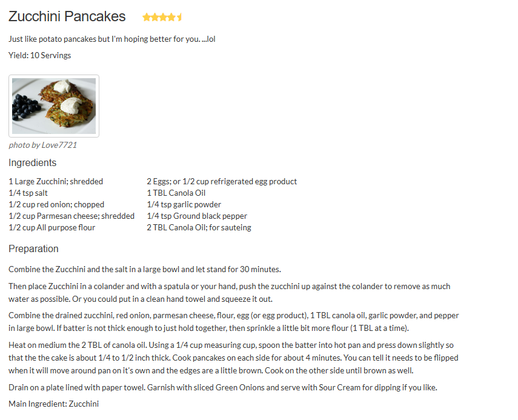Click the '1/2 cup Parmesan cheese; shredded' ingredient
Image resolution: width=518 pixels, height=420 pixels.
click(x=71, y=216)
